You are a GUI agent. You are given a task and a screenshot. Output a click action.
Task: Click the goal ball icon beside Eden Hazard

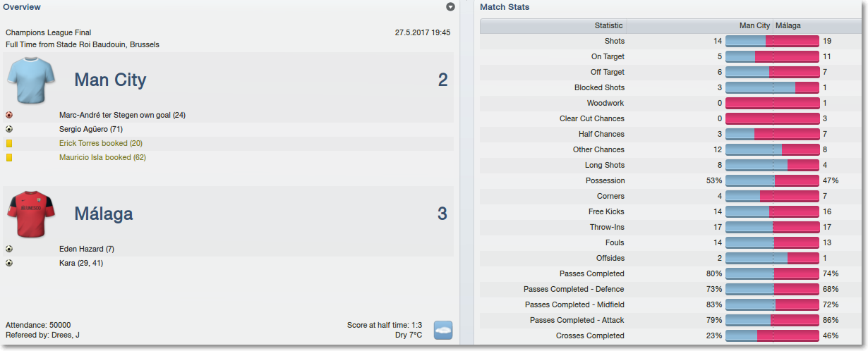pos(9,249)
